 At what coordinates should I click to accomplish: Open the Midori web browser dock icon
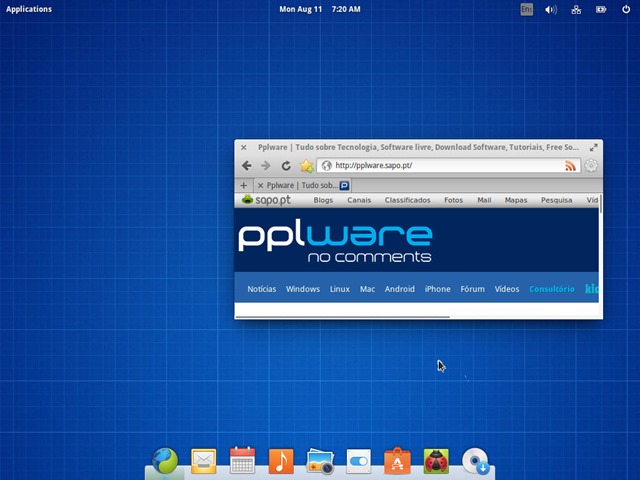165,460
